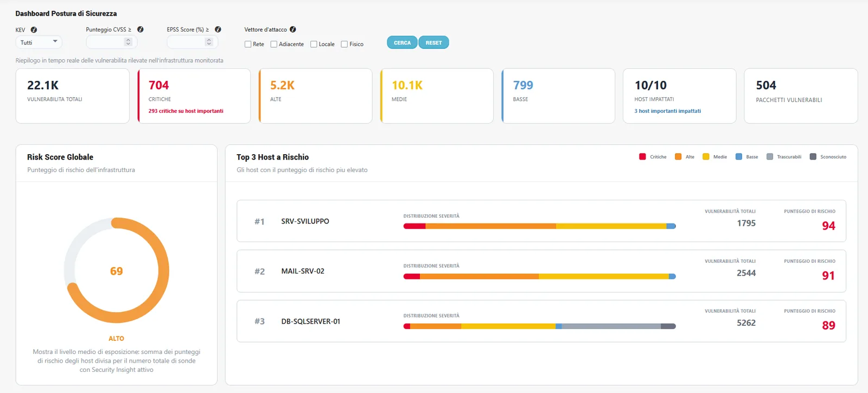Click the Punteggio CVSS number field
The width and height of the screenshot is (868, 393).
click(x=111, y=42)
